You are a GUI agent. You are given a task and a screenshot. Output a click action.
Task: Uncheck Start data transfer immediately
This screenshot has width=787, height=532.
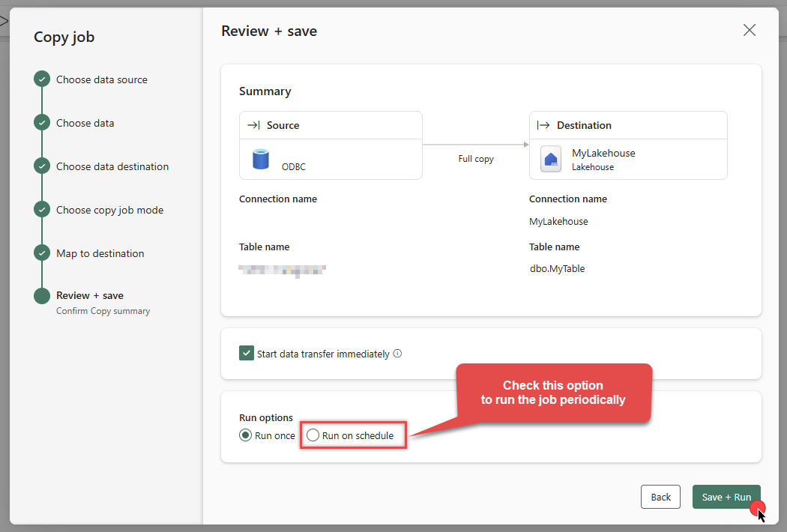(247, 352)
